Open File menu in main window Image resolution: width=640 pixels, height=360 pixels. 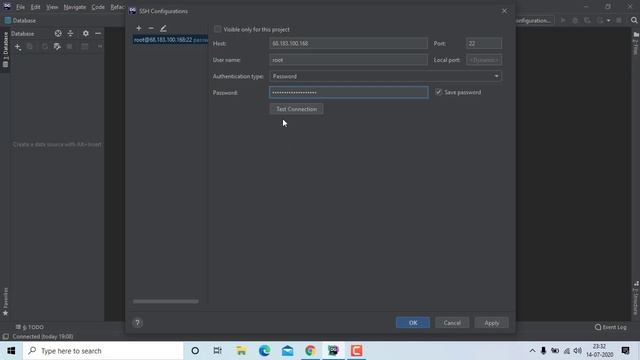[20, 7]
